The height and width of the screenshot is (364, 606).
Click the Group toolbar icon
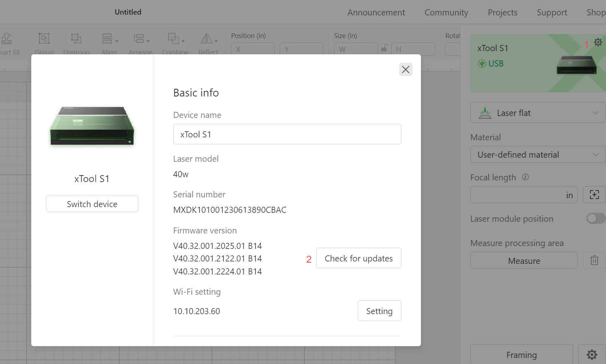(44, 39)
